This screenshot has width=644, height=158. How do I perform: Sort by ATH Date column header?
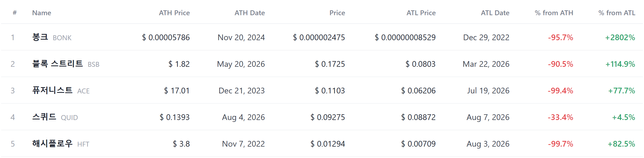(250, 13)
